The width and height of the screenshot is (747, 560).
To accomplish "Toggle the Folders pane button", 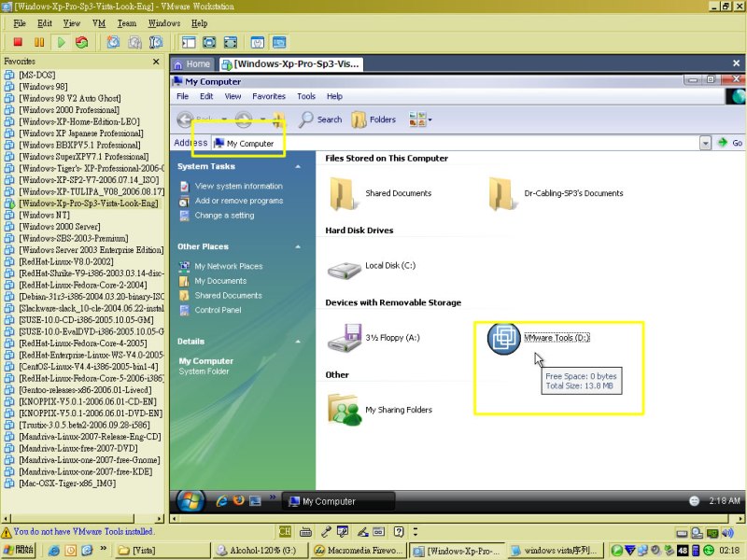I will (373, 119).
